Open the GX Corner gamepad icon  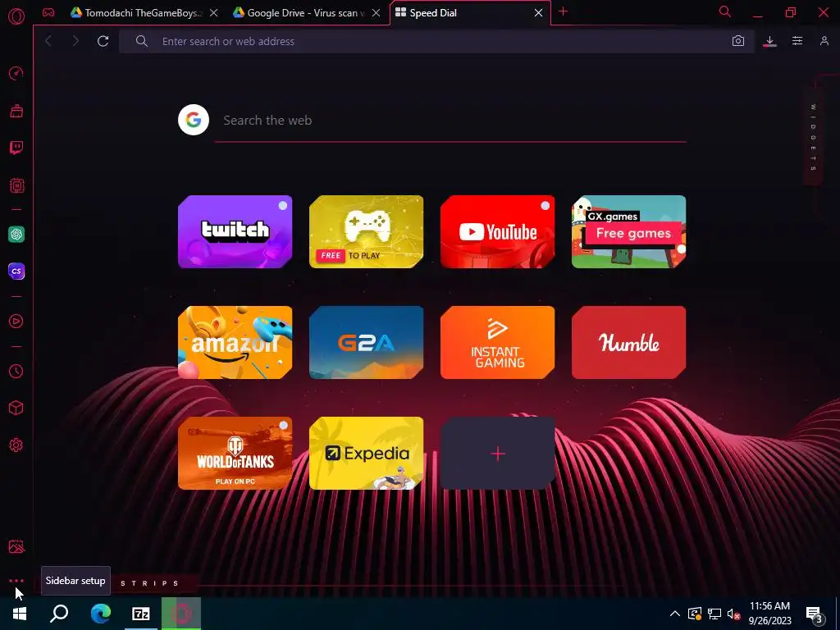[x=48, y=12]
